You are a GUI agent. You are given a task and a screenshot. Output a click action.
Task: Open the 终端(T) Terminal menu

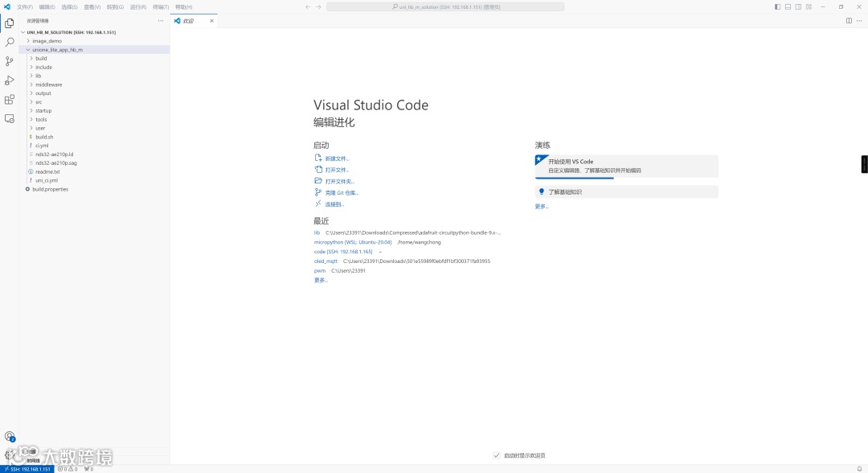coord(161,7)
